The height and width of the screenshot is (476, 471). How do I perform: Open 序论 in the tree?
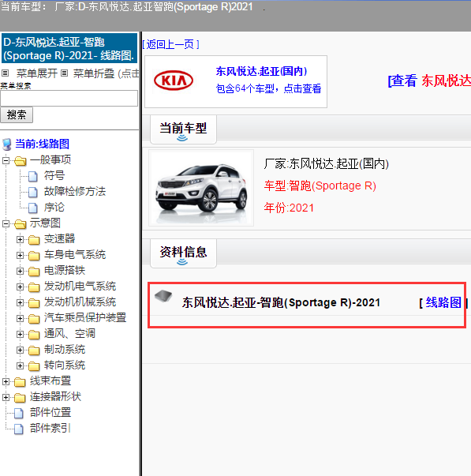(54, 208)
